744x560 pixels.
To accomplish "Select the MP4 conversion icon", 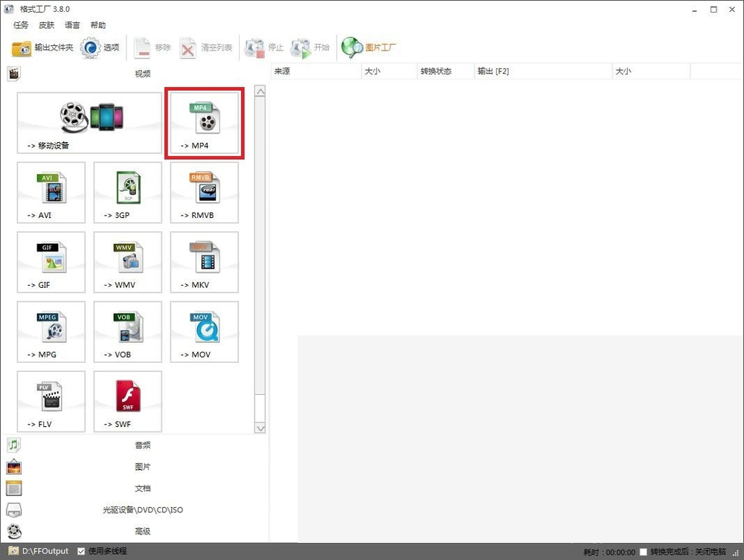I will 205,123.
